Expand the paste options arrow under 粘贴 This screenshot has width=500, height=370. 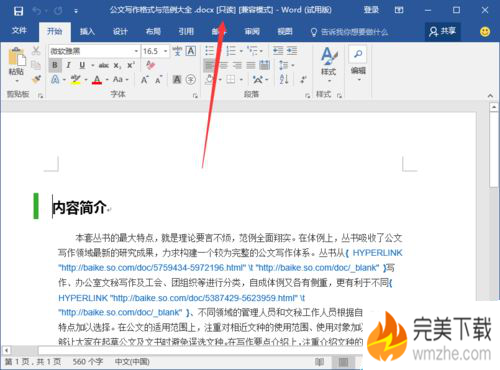click(x=16, y=81)
